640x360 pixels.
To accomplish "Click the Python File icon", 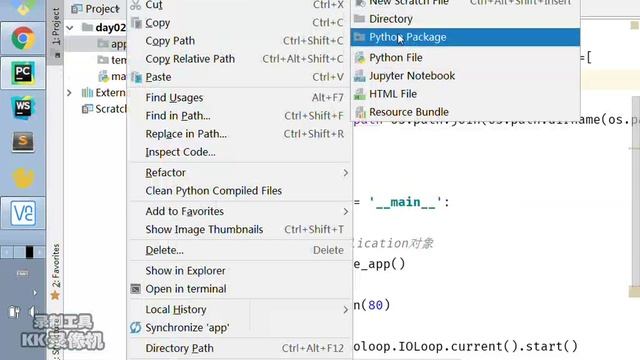I will (x=360, y=58).
